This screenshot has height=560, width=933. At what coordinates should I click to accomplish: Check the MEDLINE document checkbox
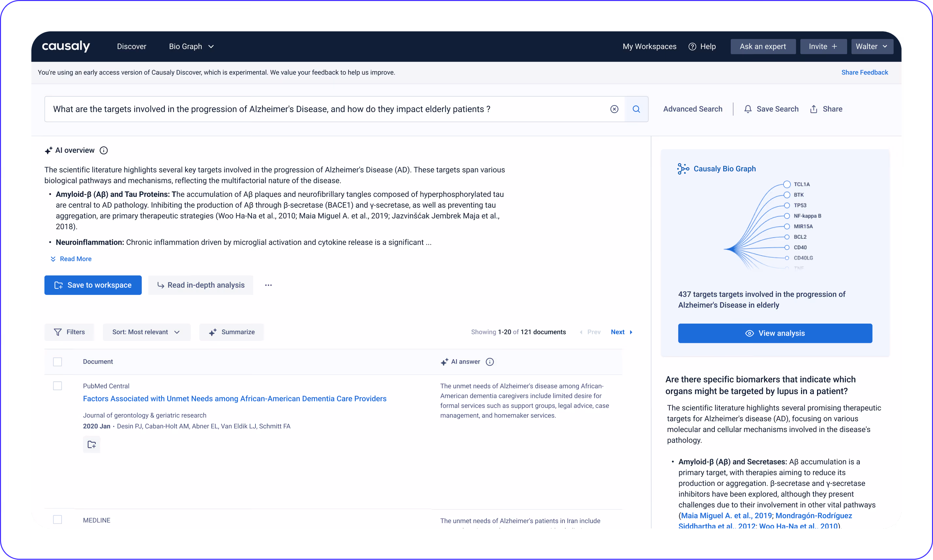(x=57, y=520)
